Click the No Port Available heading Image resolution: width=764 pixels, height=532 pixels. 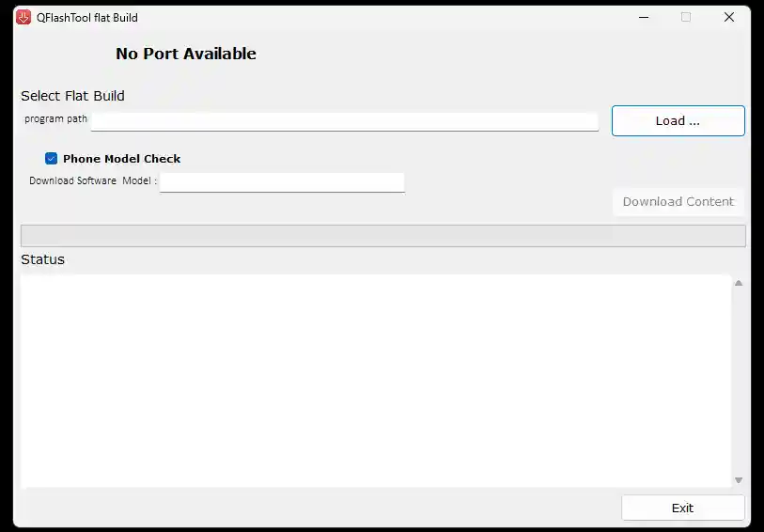click(186, 54)
